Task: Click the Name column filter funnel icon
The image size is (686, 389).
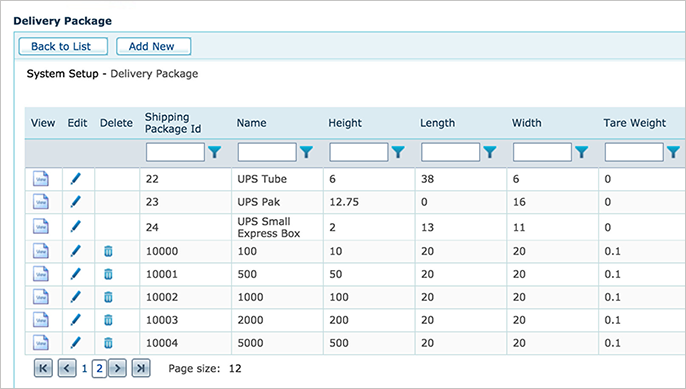Action: click(x=306, y=152)
